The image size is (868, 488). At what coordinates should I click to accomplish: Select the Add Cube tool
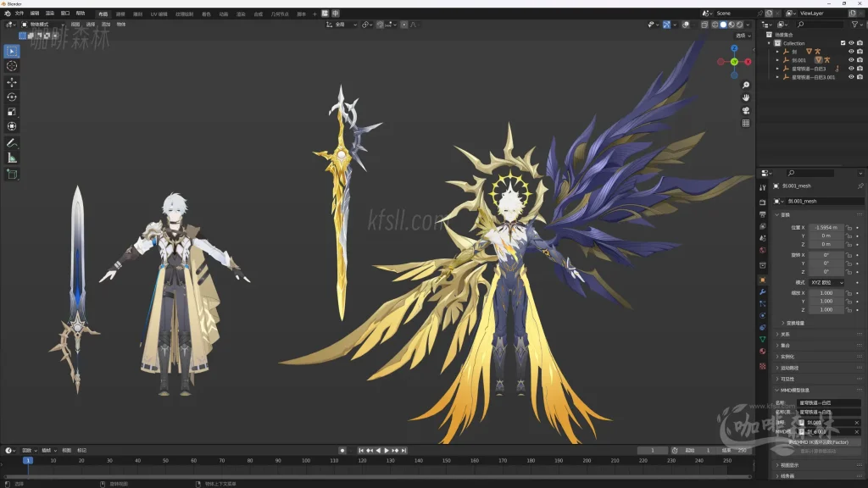12,175
